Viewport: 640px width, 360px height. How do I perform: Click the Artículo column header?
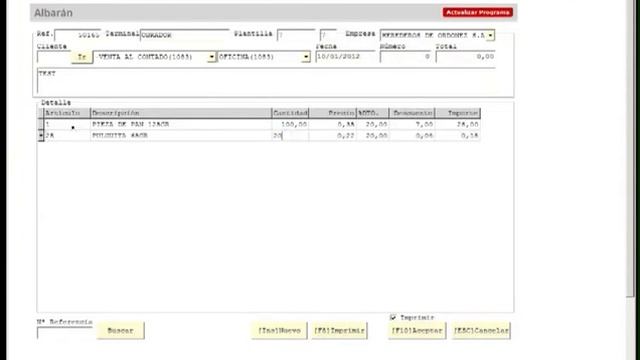pos(67,113)
